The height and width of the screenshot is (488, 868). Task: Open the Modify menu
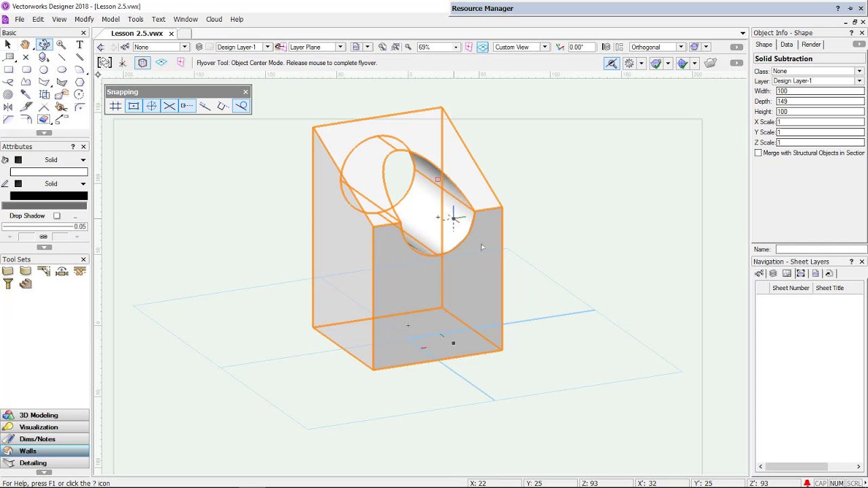pyautogui.click(x=84, y=19)
